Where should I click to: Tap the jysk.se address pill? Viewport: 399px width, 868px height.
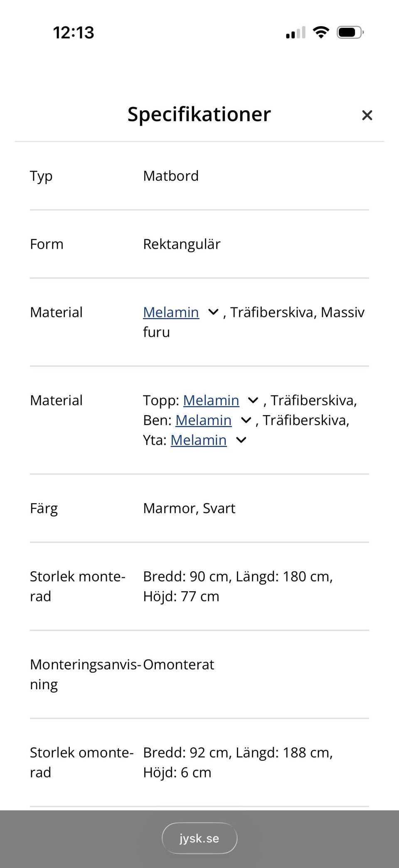point(199,838)
